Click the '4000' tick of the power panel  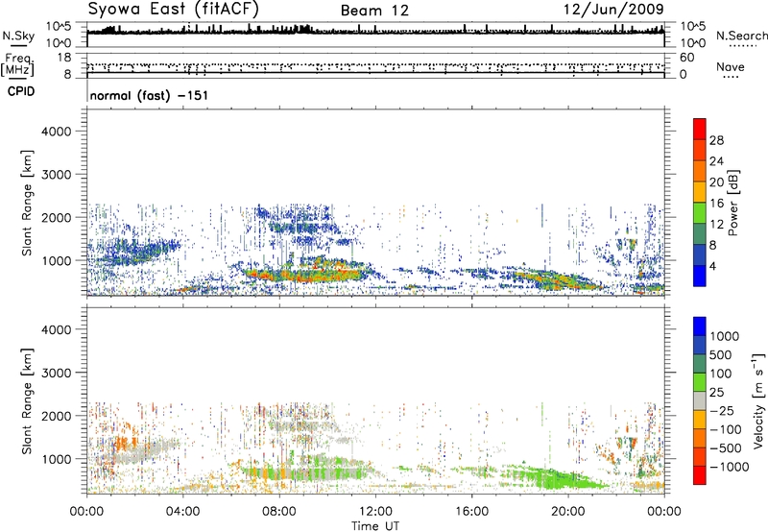57,132
